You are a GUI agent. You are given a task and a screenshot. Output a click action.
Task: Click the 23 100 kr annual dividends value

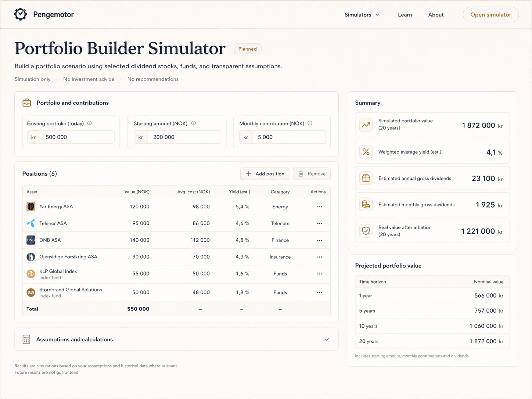point(487,179)
